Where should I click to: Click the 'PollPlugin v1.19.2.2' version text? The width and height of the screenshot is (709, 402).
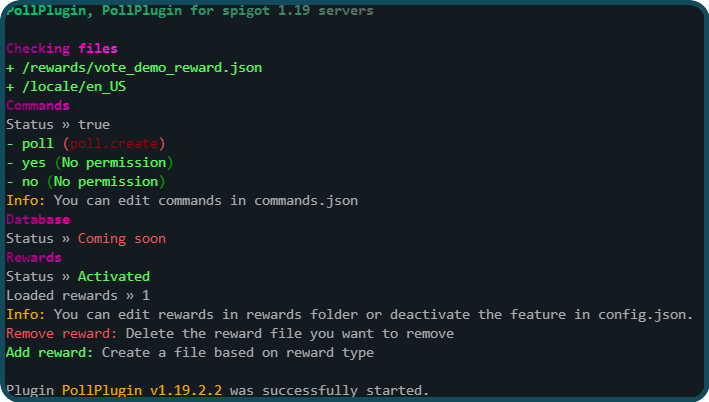pos(142,390)
